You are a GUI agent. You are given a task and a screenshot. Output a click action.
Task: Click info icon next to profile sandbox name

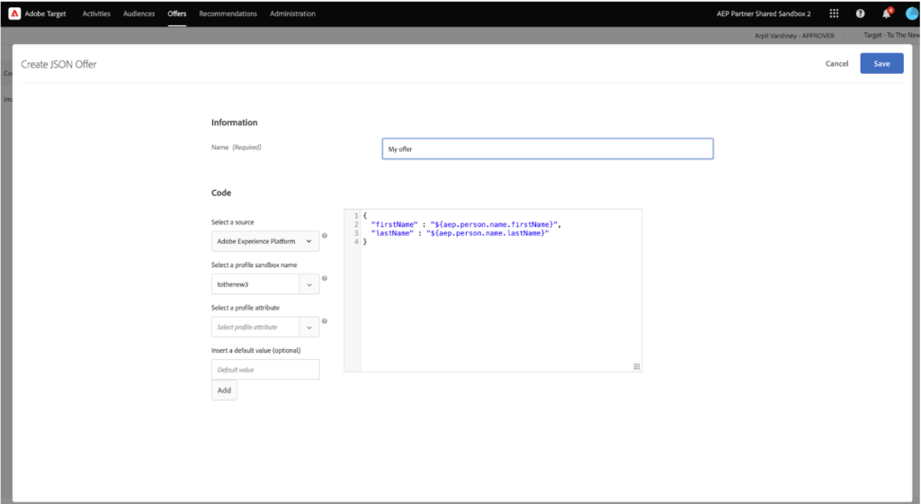324,278
